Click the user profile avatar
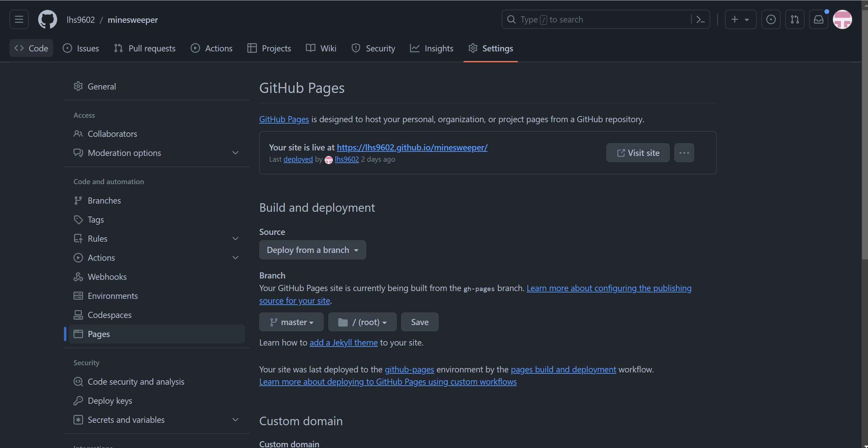This screenshot has width=868, height=448. coord(842,19)
